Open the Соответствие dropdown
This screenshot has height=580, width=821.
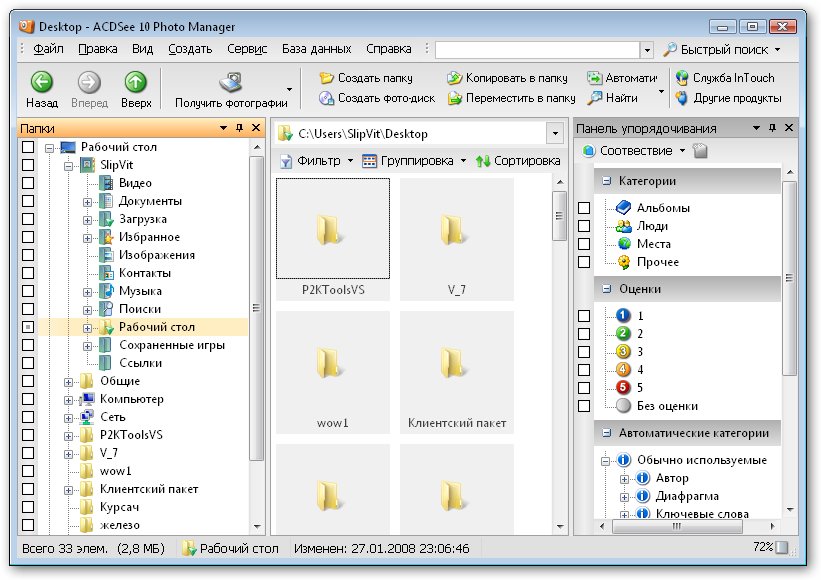coord(682,151)
